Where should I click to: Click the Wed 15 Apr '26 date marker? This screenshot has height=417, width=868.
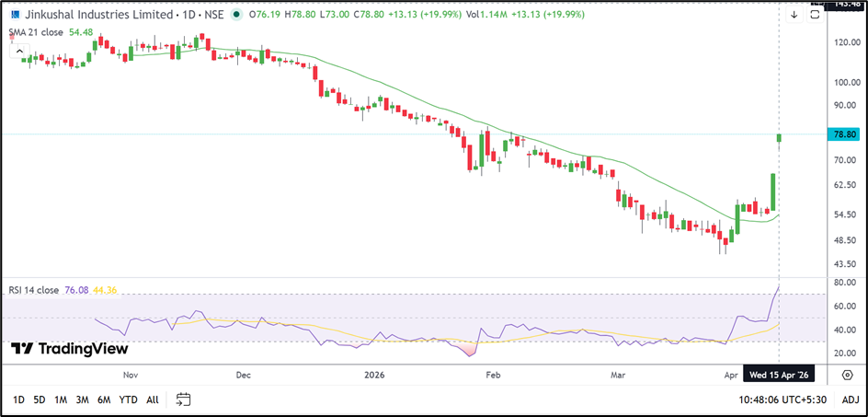[x=779, y=375]
